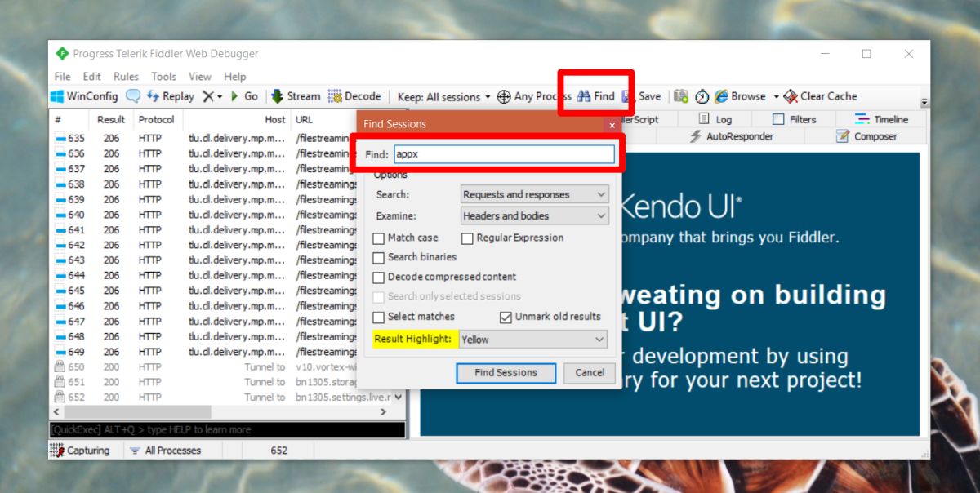Click the Find Sessions button
The width and height of the screenshot is (980, 493).
pyautogui.click(x=506, y=373)
